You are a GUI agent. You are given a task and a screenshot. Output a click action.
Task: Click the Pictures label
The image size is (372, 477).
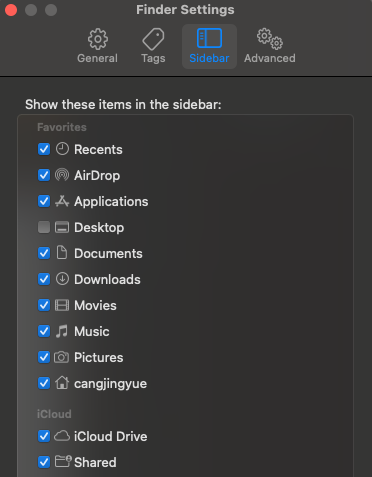pos(99,357)
